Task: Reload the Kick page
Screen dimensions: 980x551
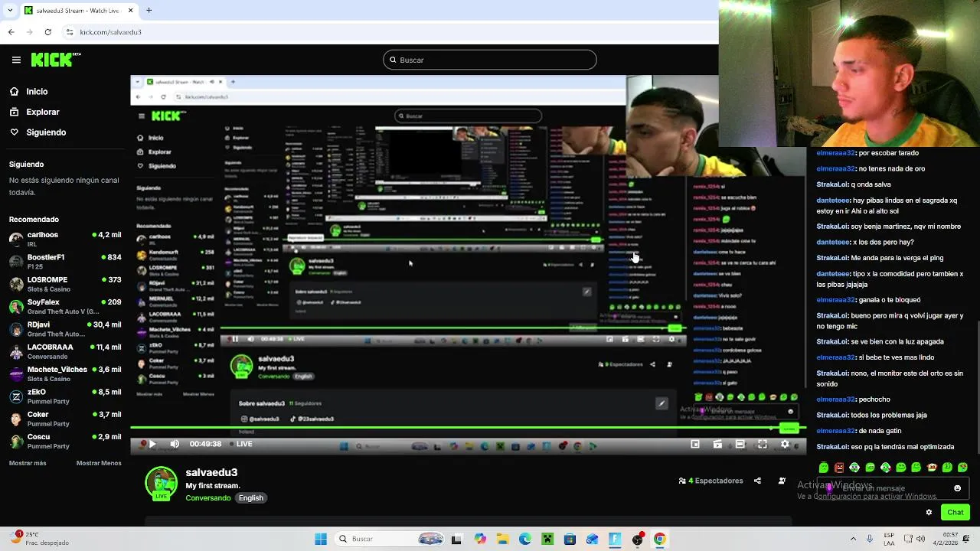Action: click(x=47, y=32)
